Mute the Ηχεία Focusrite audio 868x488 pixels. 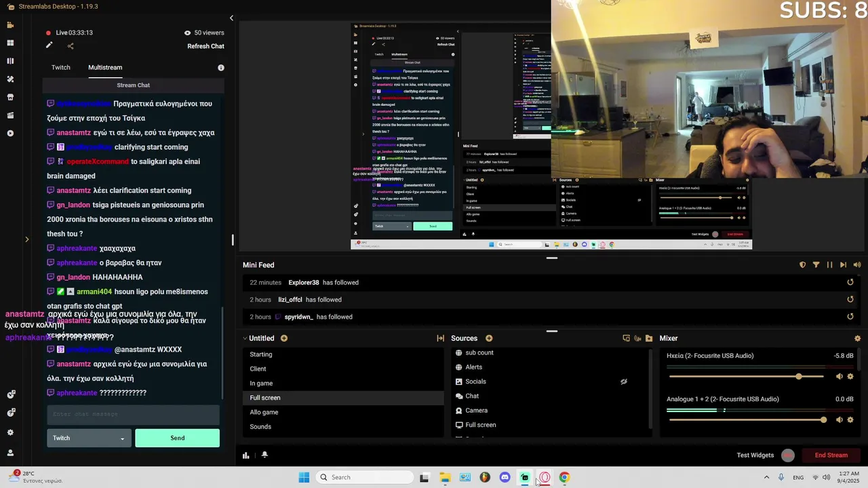click(x=840, y=376)
